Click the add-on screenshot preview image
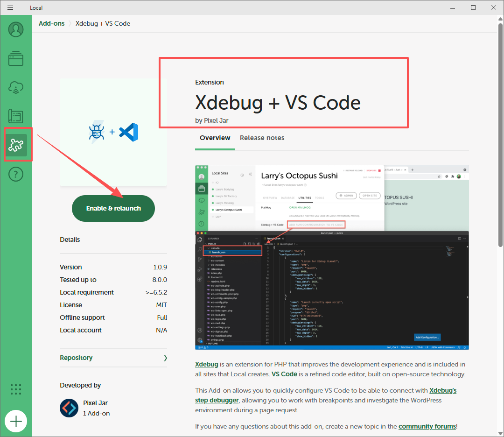The width and height of the screenshot is (504, 437). coord(331,257)
